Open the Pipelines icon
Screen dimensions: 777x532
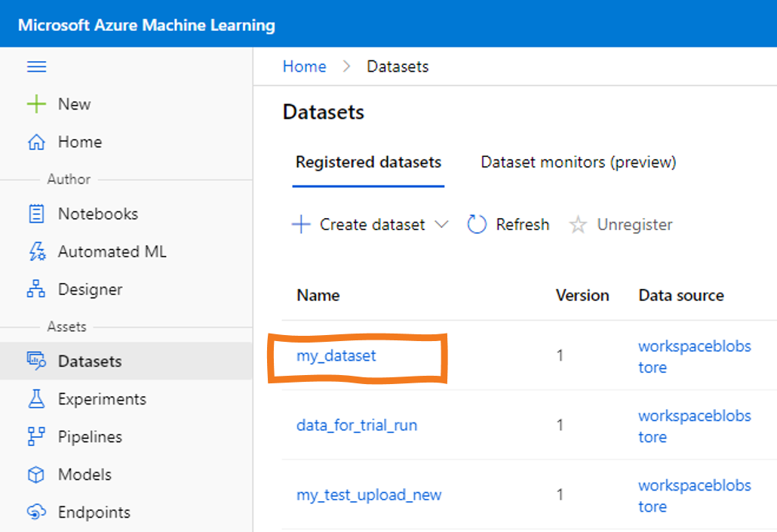(x=36, y=437)
